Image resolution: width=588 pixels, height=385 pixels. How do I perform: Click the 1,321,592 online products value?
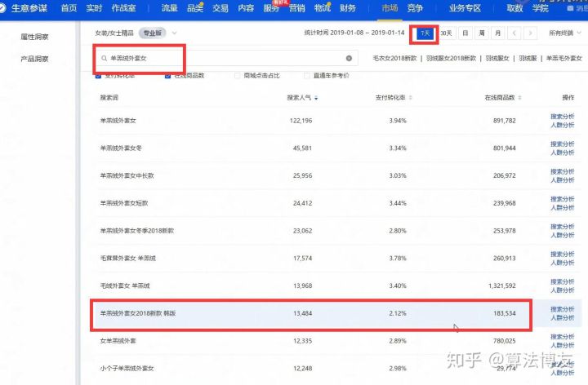501,285
